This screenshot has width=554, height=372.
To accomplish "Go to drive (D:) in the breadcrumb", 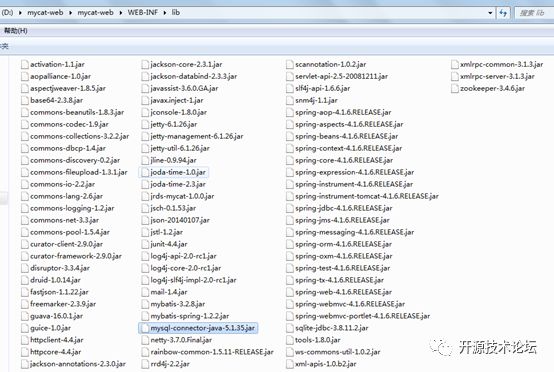I will [7, 13].
